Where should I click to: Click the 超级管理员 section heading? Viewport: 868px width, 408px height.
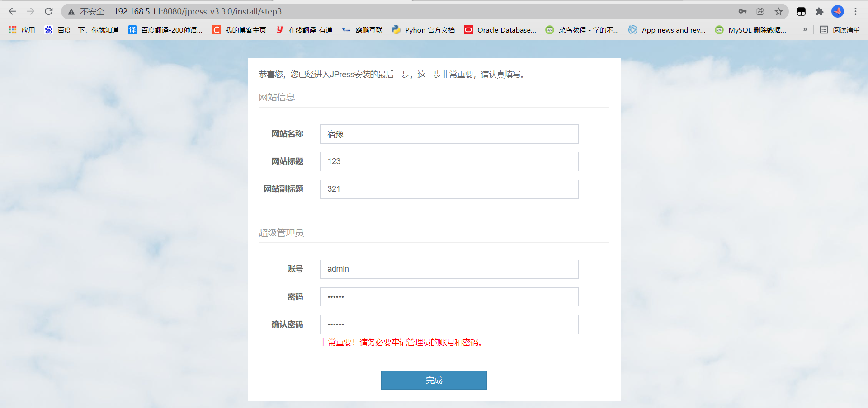(281, 233)
